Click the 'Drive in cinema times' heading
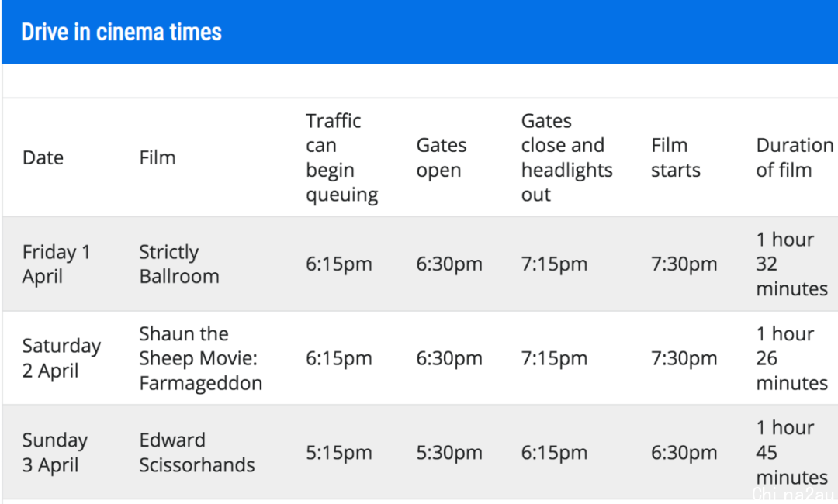This screenshot has height=504, width=838. tap(121, 33)
